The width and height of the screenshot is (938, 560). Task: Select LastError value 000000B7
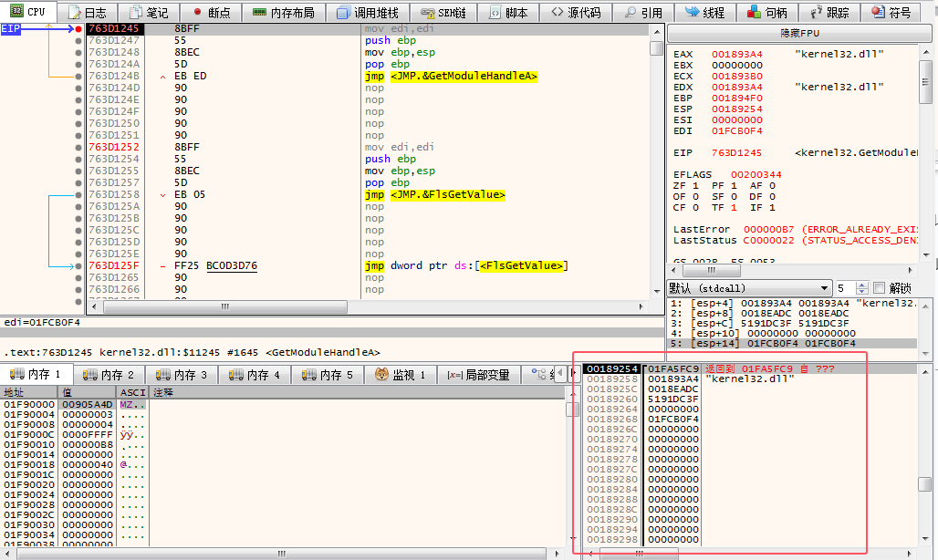click(769, 230)
